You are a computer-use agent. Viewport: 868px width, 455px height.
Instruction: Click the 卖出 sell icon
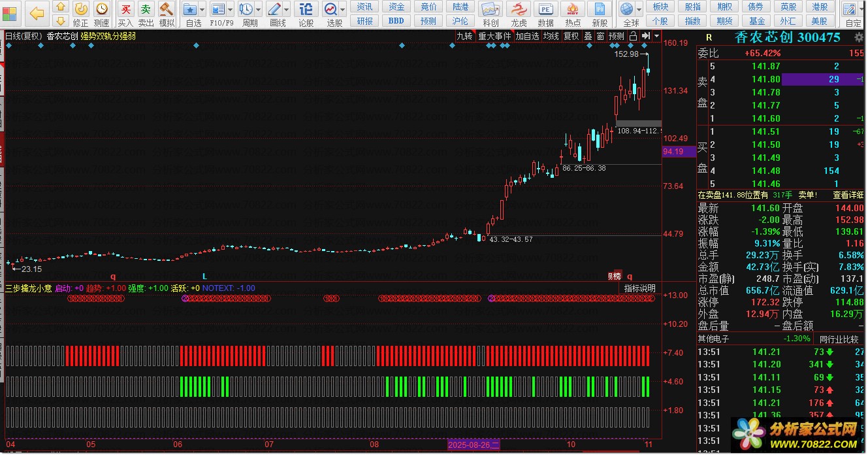tap(146, 14)
